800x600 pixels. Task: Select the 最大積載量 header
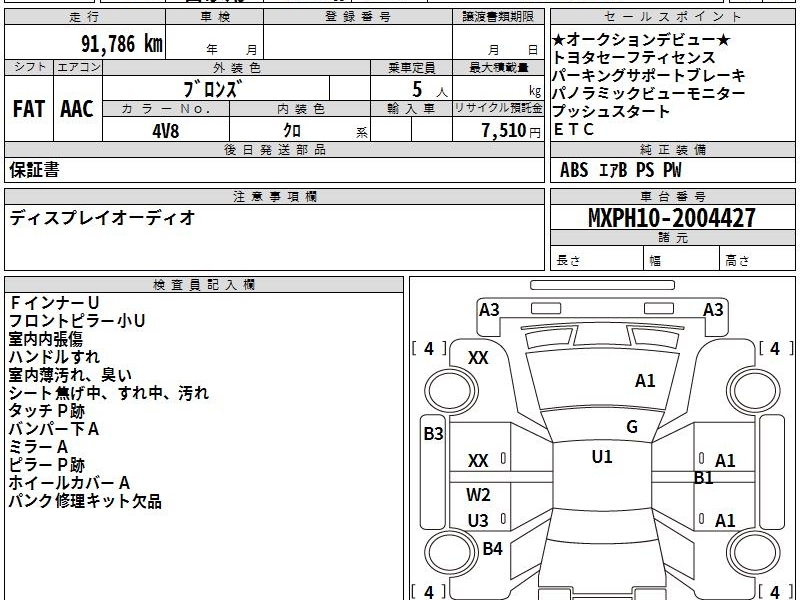point(498,67)
